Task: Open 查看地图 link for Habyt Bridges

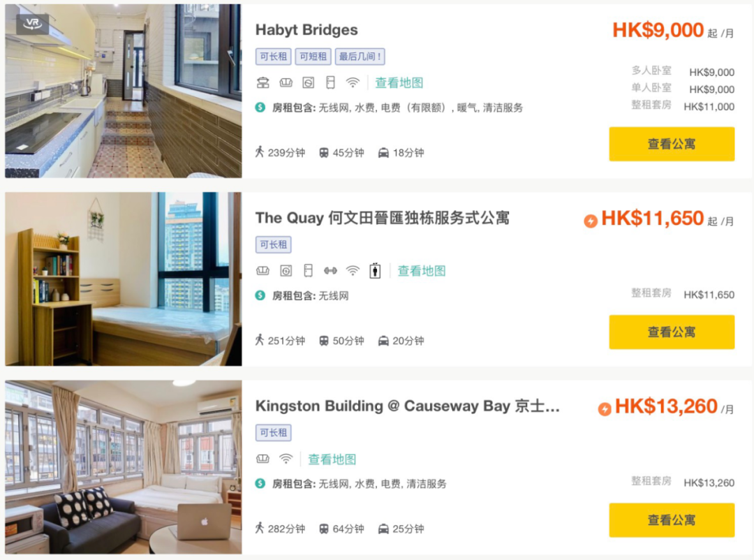Action: pyautogui.click(x=399, y=83)
